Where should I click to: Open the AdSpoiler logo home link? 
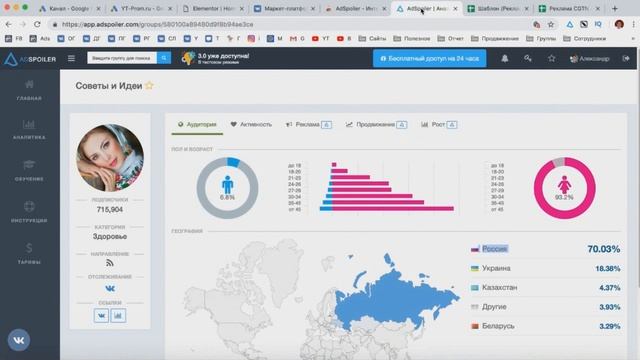(x=30, y=59)
